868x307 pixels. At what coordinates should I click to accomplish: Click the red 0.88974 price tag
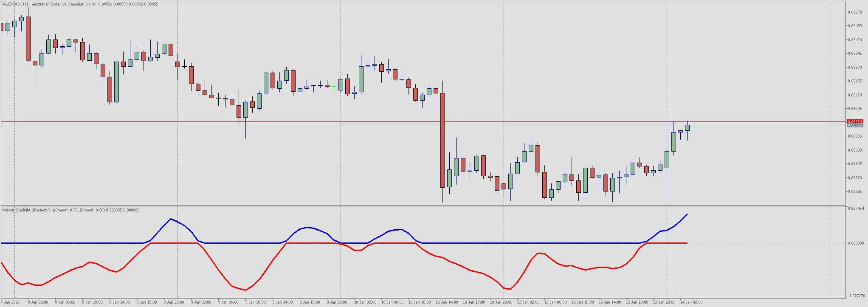854,122
